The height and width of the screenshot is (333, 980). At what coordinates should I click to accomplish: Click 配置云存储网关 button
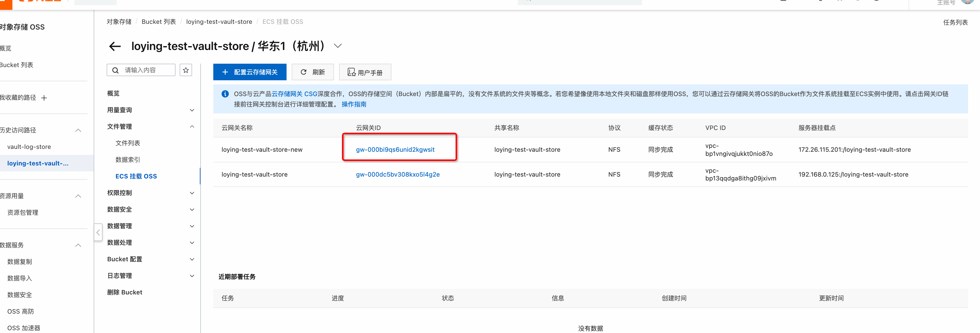tap(250, 72)
